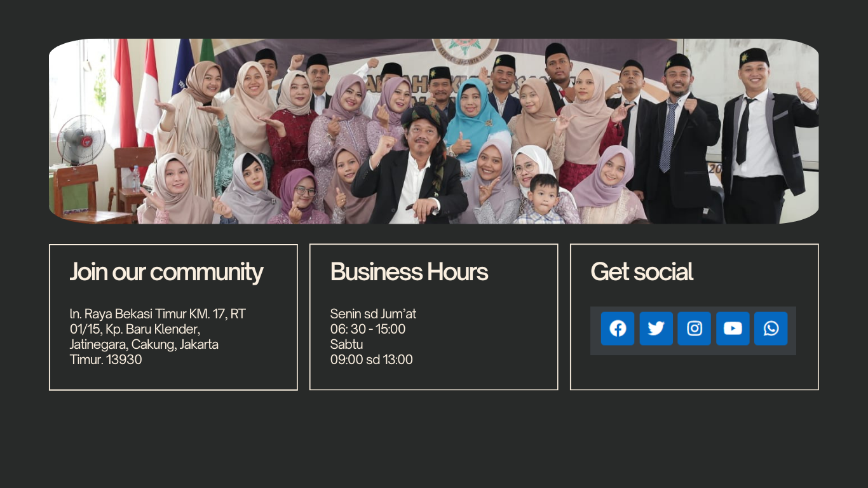
Task: Click the 'Get social' heading
Action: [642, 272]
